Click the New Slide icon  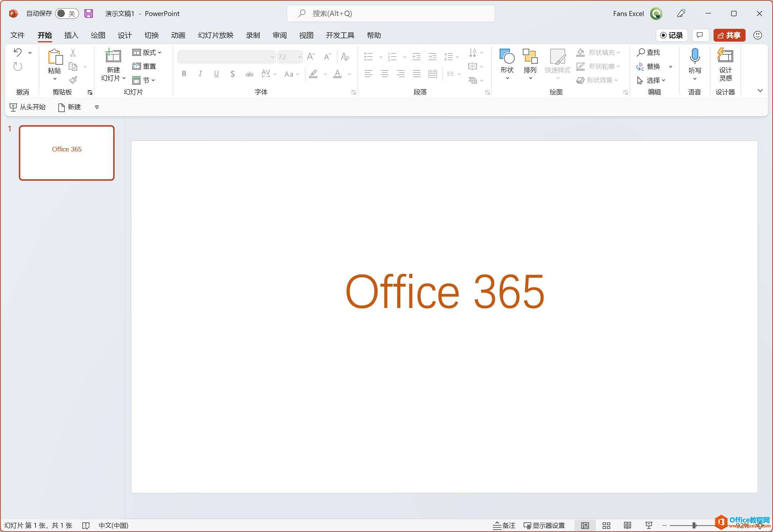pyautogui.click(x=113, y=56)
